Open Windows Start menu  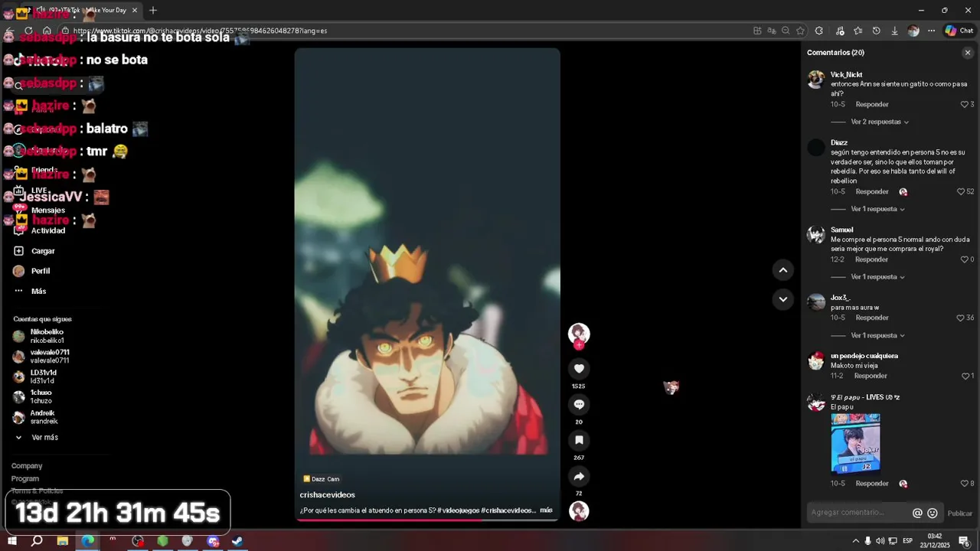tap(12, 541)
